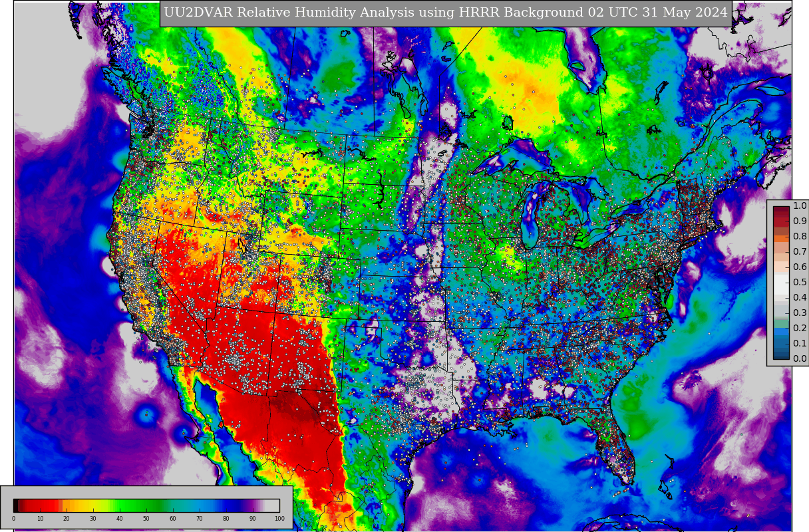This screenshot has height=532, width=809.
Task: Click the 60 tick label on the humidity scale
Action: [173, 519]
